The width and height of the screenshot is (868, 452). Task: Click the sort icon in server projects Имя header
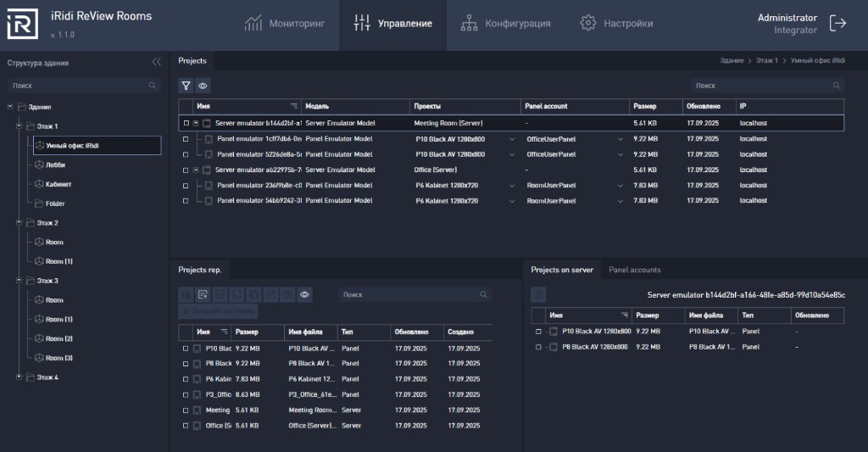click(625, 315)
